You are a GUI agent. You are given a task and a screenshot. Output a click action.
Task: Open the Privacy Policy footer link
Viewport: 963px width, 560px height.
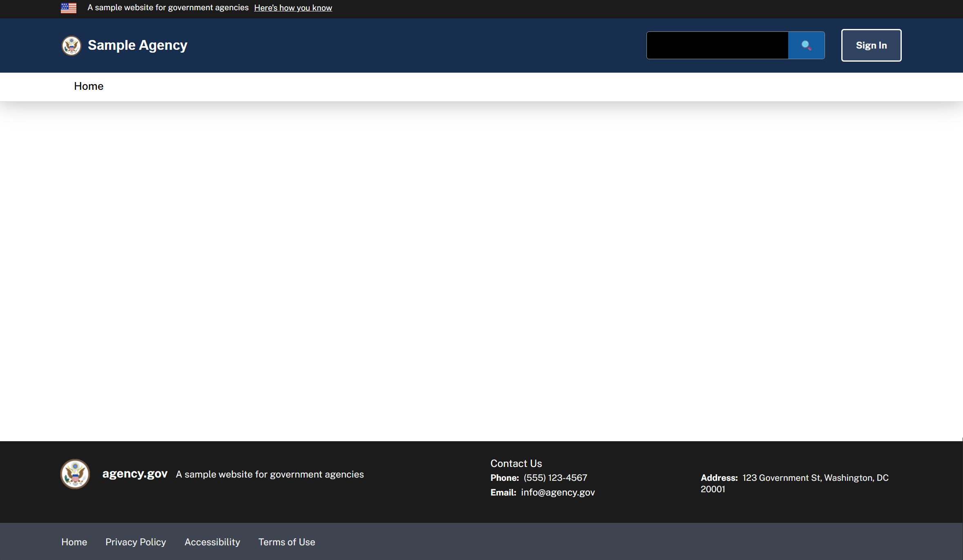pos(136,542)
